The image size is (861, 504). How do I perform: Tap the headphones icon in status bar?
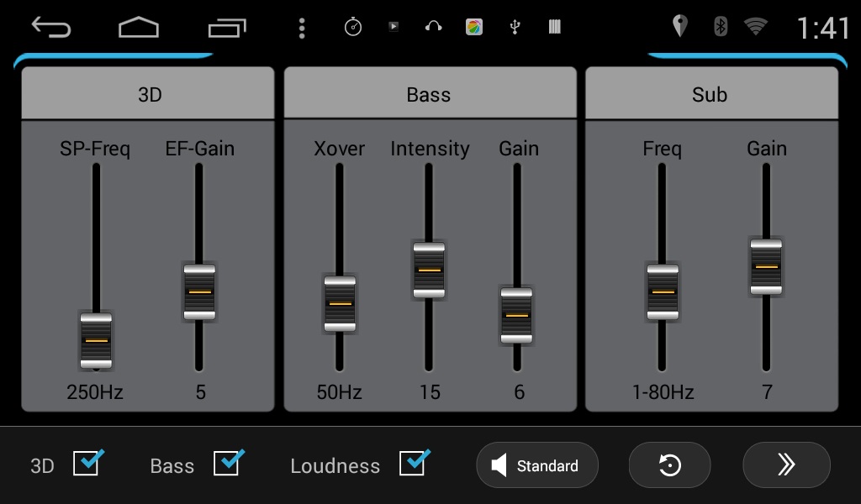coord(434,27)
